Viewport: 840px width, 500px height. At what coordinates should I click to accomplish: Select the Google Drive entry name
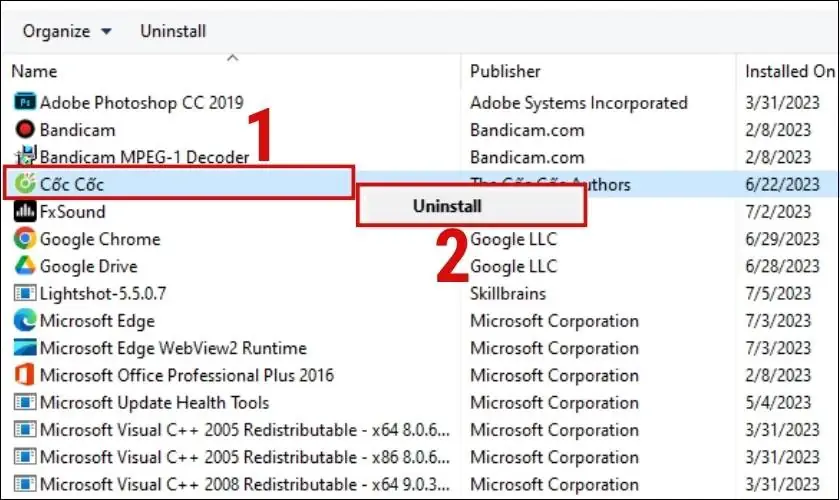(89, 266)
